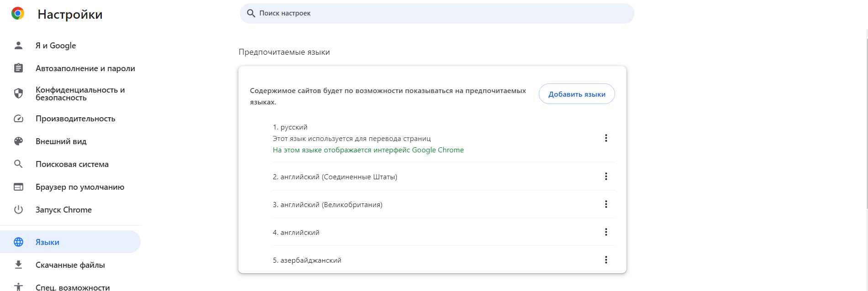868x291 pixels.
Task: Click the clipboard icon for Автозаполнение и пароли
Action: click(18, 68)
